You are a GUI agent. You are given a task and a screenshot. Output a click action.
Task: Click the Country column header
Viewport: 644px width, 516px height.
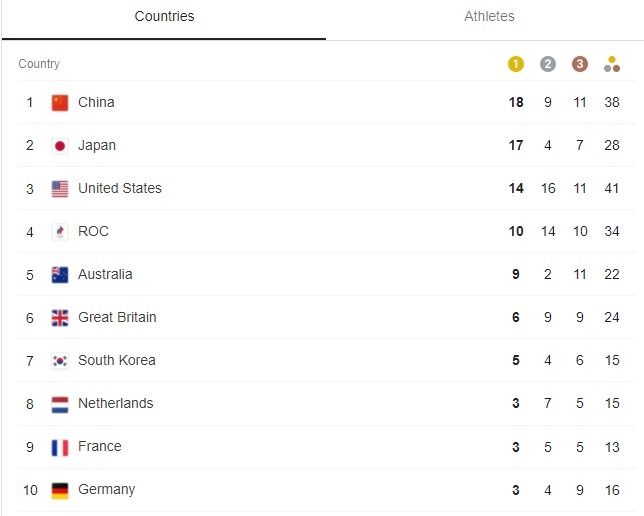coord(39,64)
